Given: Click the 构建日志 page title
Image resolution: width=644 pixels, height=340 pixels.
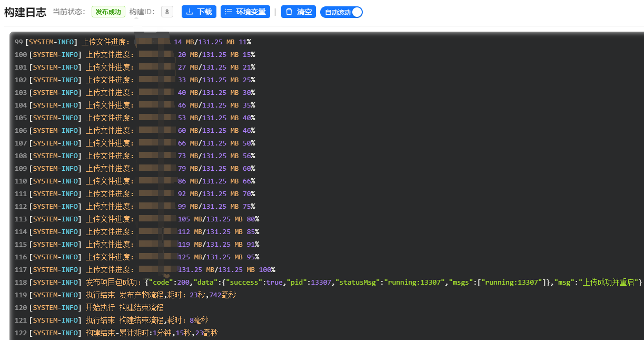Looking at the screenshot, I should tap(25, 12).
